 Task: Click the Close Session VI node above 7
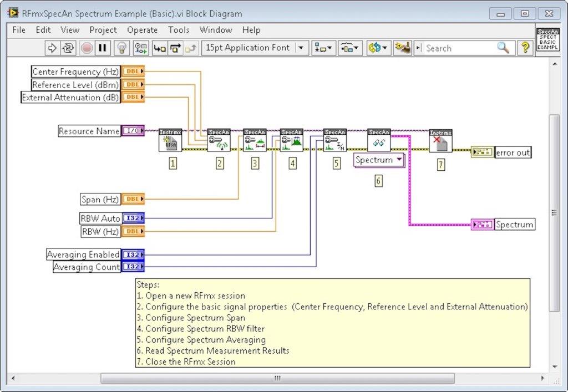[440, 141]
